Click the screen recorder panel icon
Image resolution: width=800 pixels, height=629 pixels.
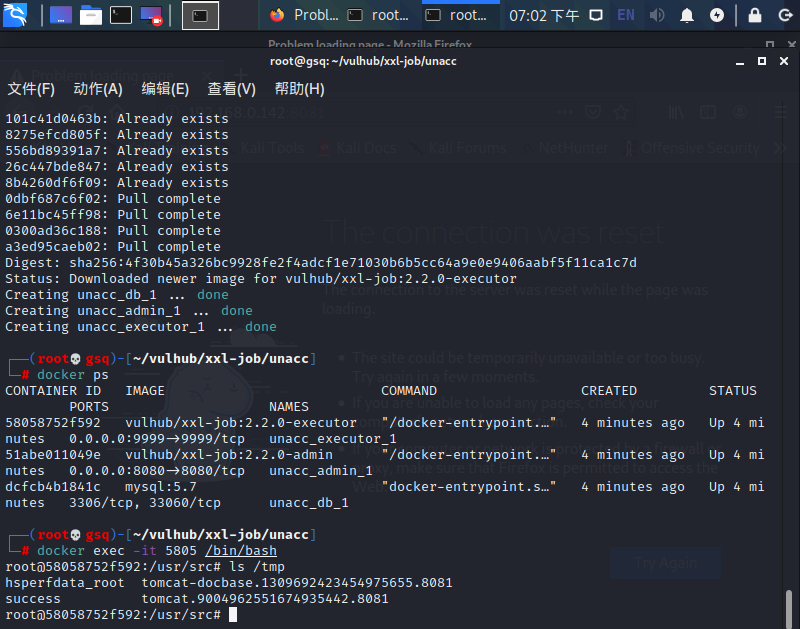click(151, 15)
